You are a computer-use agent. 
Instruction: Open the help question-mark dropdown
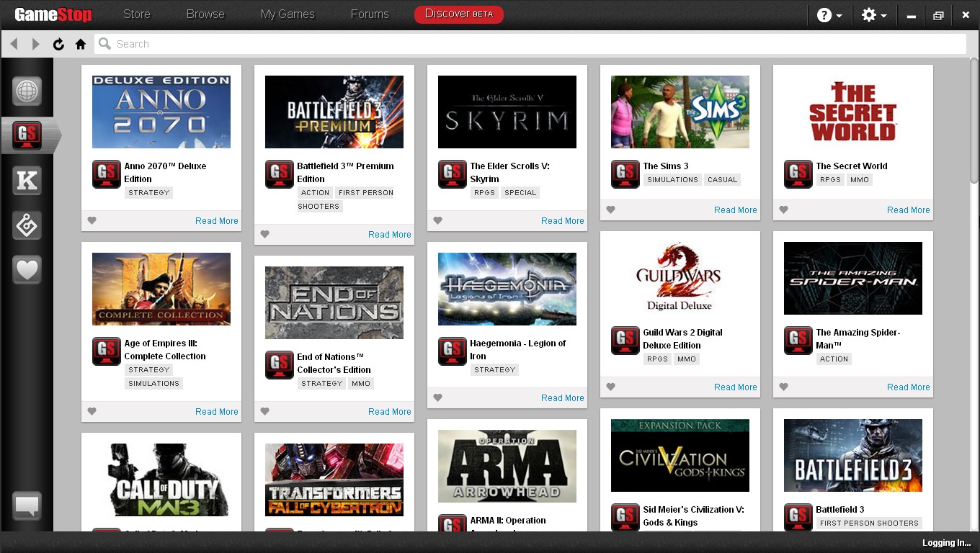tap(829, 15)
